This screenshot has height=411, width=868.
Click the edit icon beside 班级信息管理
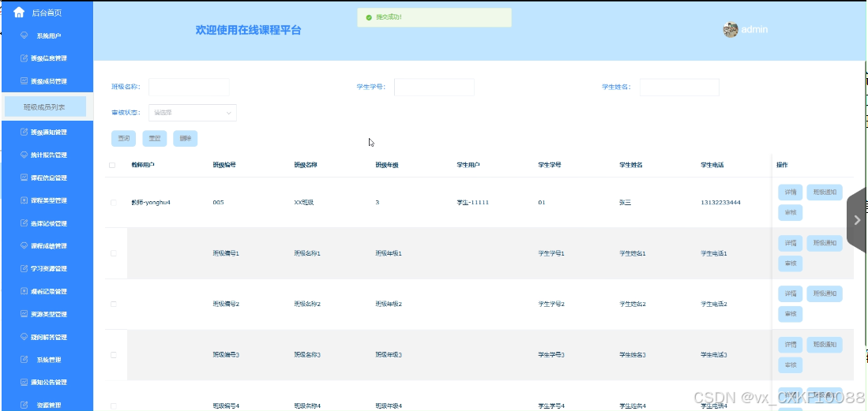(24, 58)
